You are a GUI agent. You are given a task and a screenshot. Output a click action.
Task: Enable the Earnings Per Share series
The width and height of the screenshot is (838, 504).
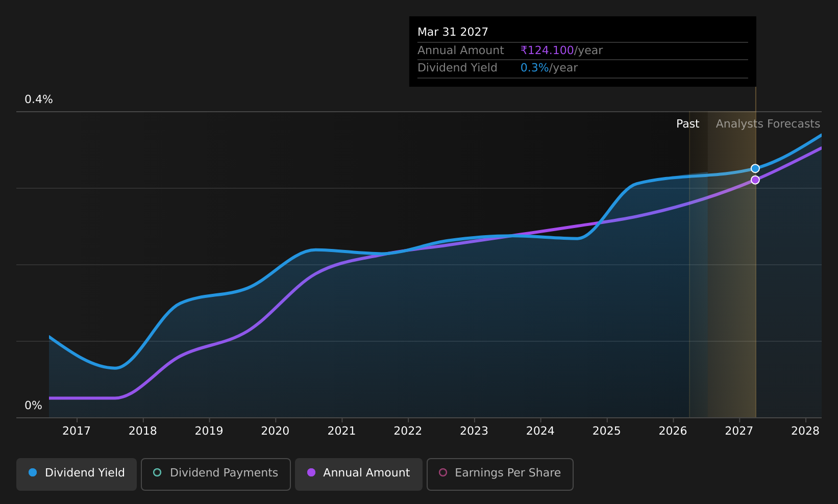point(500,474)
